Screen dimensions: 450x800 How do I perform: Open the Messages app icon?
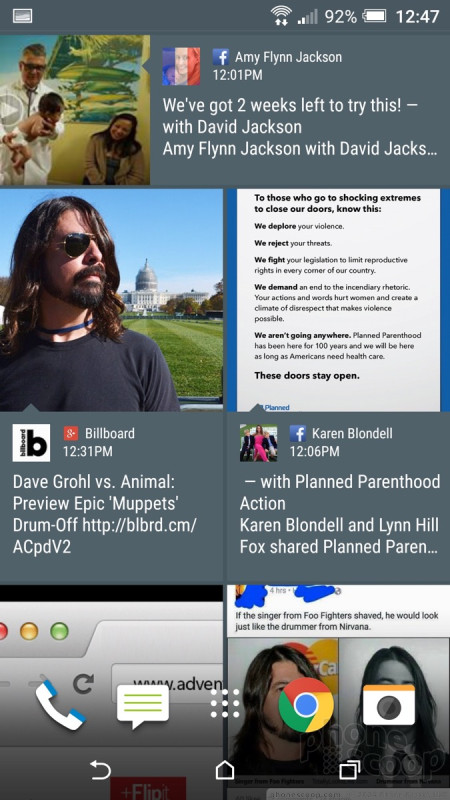coord(143,706)
